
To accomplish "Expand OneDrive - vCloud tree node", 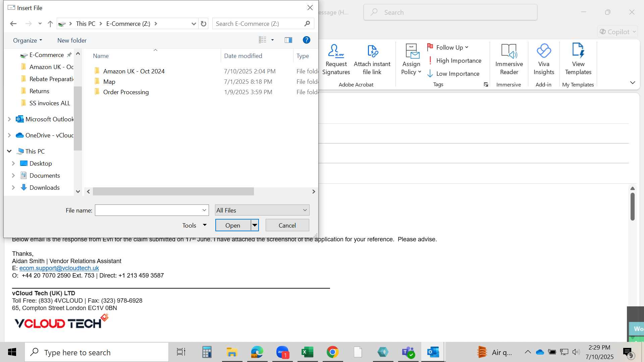I will click(x=9, y=135).
